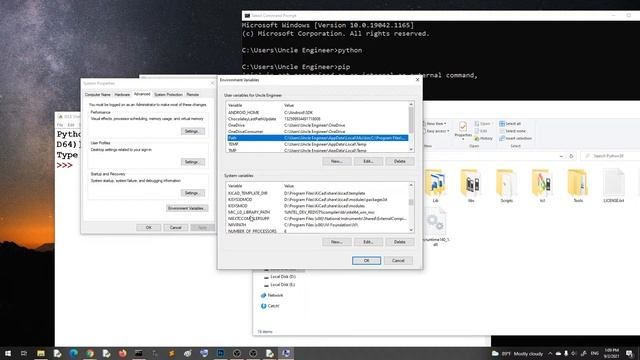Select the TEMP user variable row
Screen dimensions: 640x360
coord(318,144)
